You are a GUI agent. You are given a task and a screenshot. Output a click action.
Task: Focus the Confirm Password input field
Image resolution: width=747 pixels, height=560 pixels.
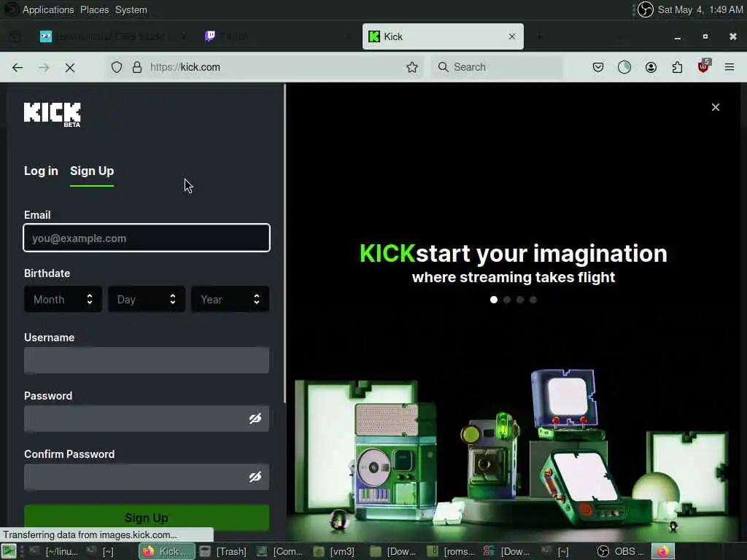pyautogui.click(x=147, y=477)
